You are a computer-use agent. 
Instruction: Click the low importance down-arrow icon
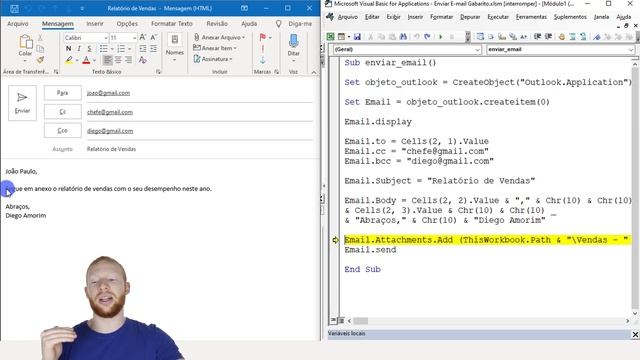[x=263, y=60]
